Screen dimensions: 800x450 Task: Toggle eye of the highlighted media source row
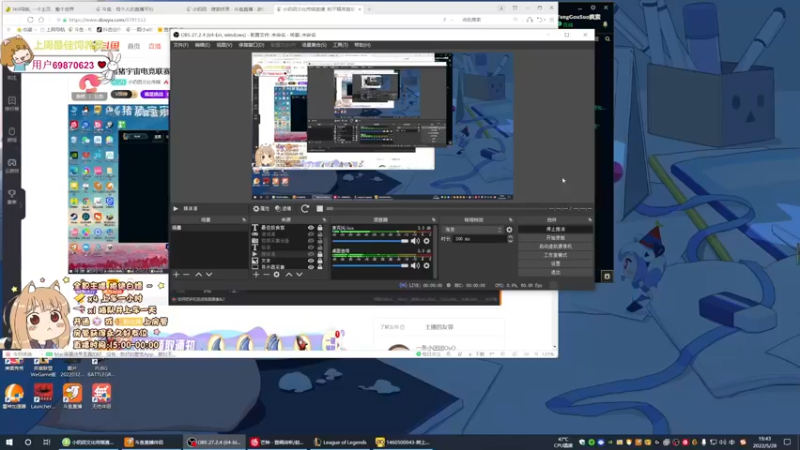click(311, 254)
